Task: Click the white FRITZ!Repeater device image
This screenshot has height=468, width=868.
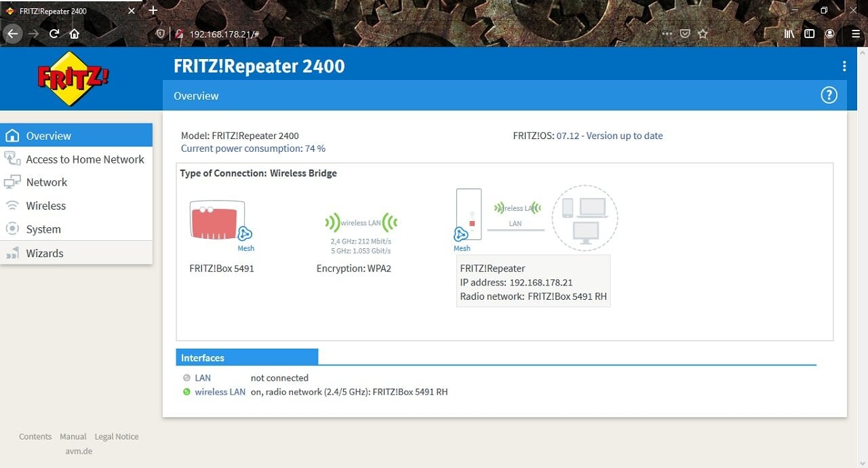Action: pyautogui.click(x=469, y=213)
